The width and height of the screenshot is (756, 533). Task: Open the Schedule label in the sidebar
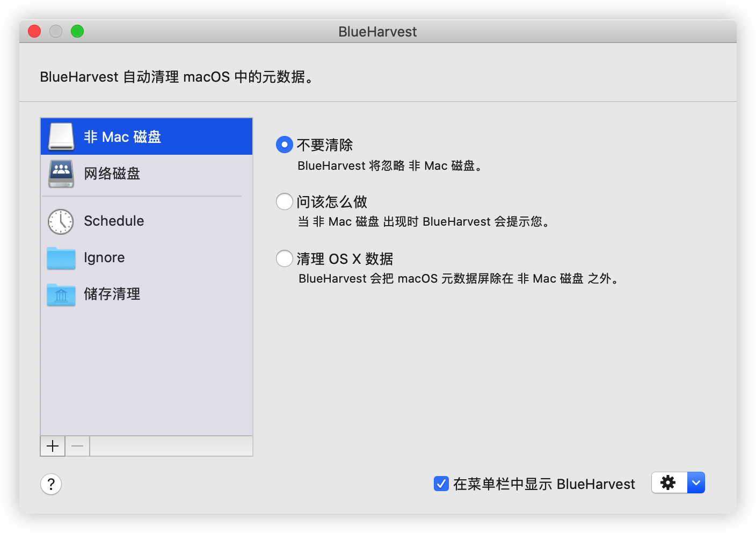[114, 221]
